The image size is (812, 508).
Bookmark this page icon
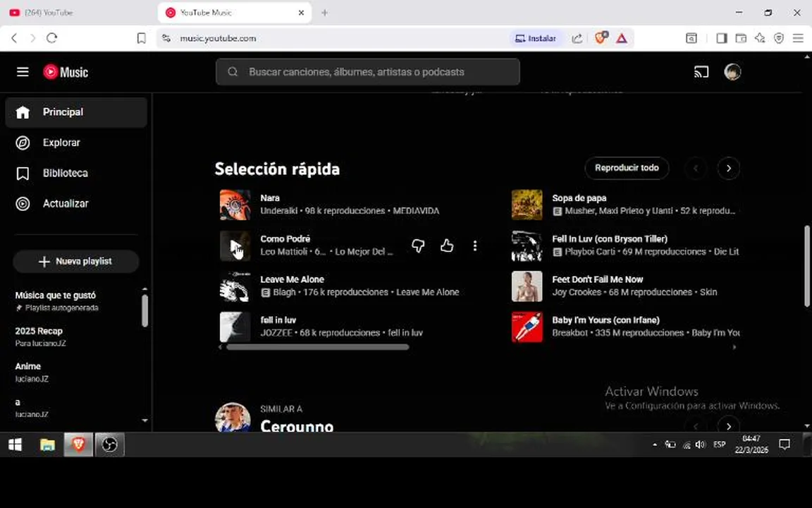[142, 38]
